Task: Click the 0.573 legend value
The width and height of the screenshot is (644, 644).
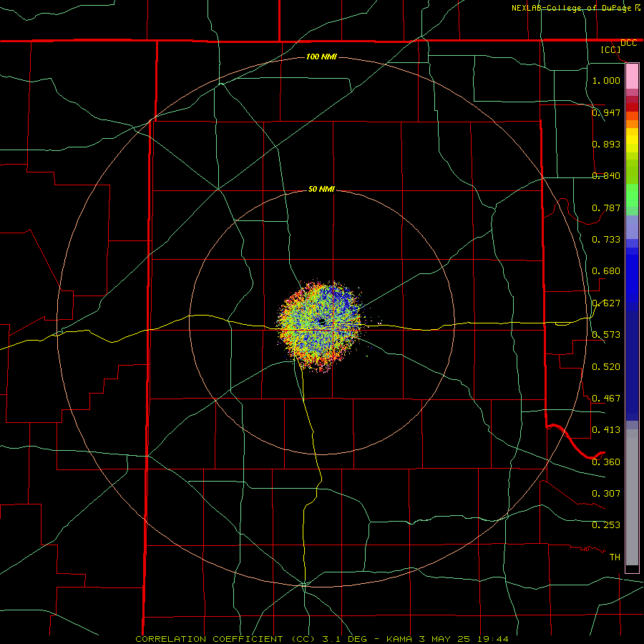Action: [606, 334]
